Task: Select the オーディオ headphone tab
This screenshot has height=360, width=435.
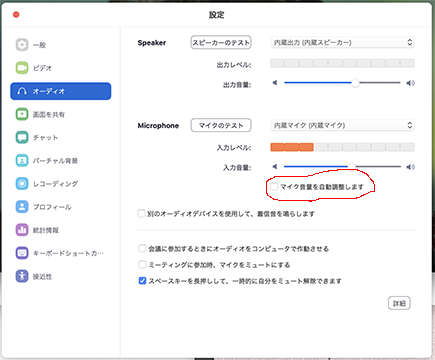Action: click(x=61, y=91)
